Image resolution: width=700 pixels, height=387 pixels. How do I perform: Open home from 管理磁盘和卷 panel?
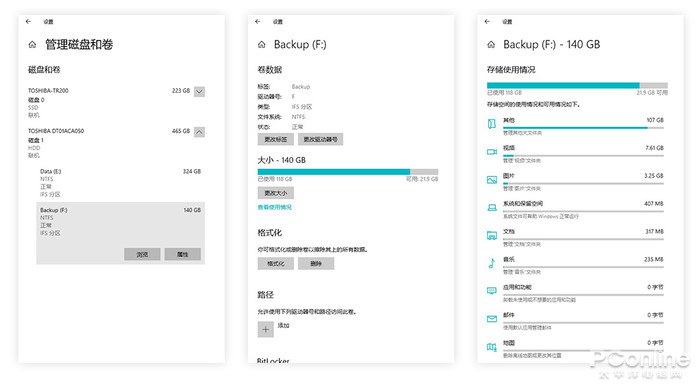pos(32,45)
